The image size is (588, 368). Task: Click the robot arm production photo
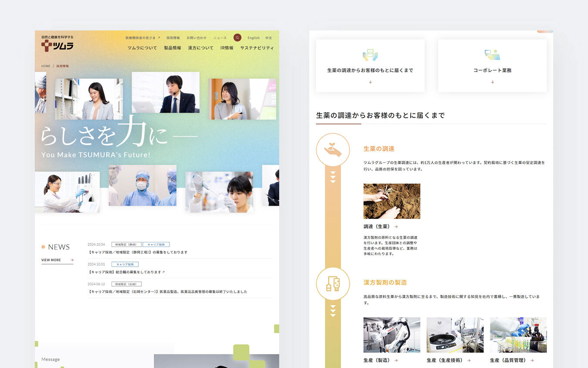pyautogui.click(x=392, y=335)
